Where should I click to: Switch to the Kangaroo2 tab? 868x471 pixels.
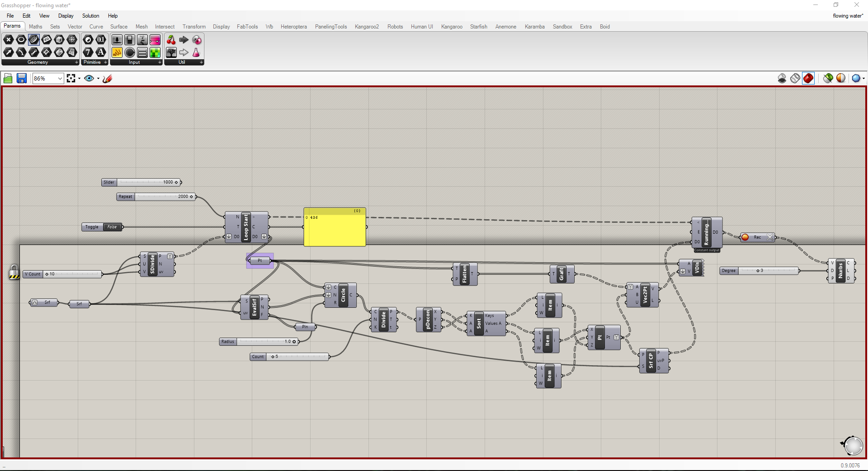pyautogui.click(x=367, y=27)
